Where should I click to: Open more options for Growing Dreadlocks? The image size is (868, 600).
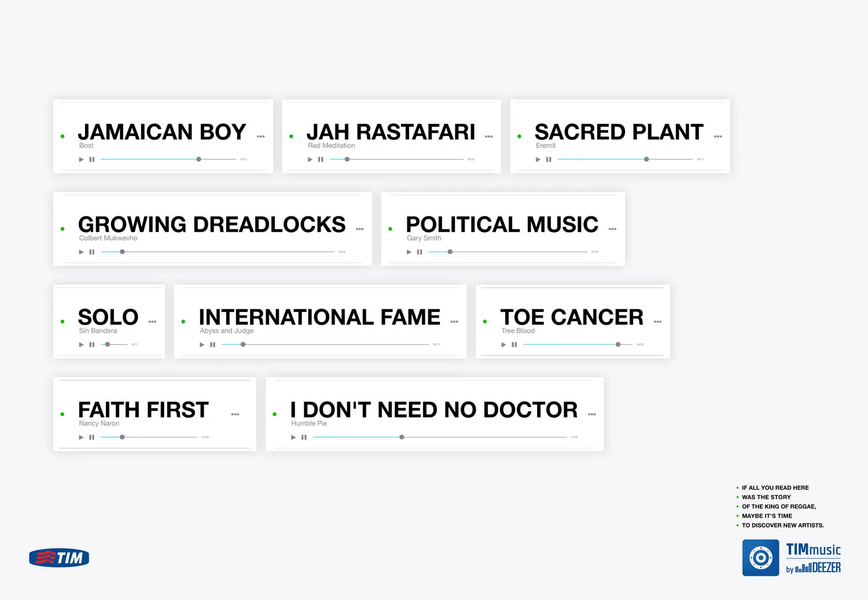359,229
